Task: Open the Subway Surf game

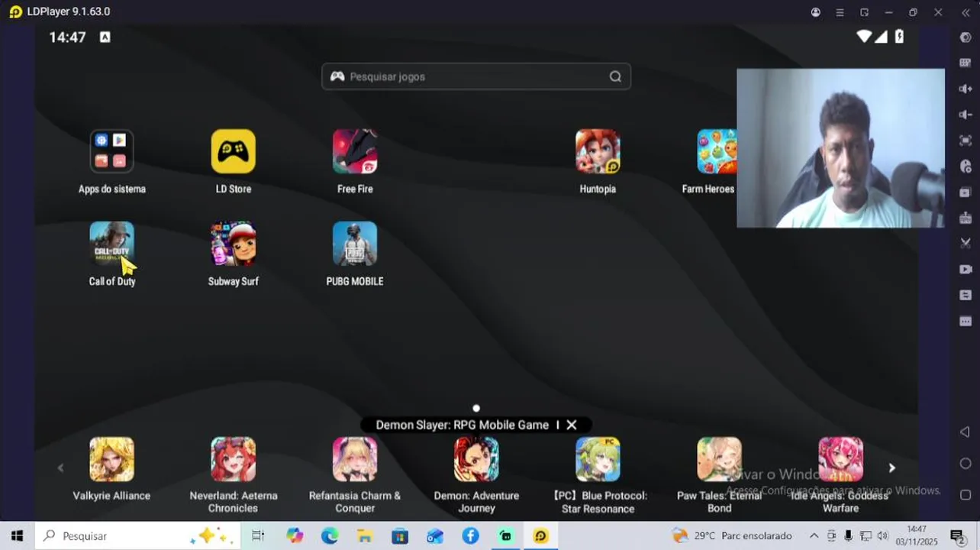Action: pos(233,244)
